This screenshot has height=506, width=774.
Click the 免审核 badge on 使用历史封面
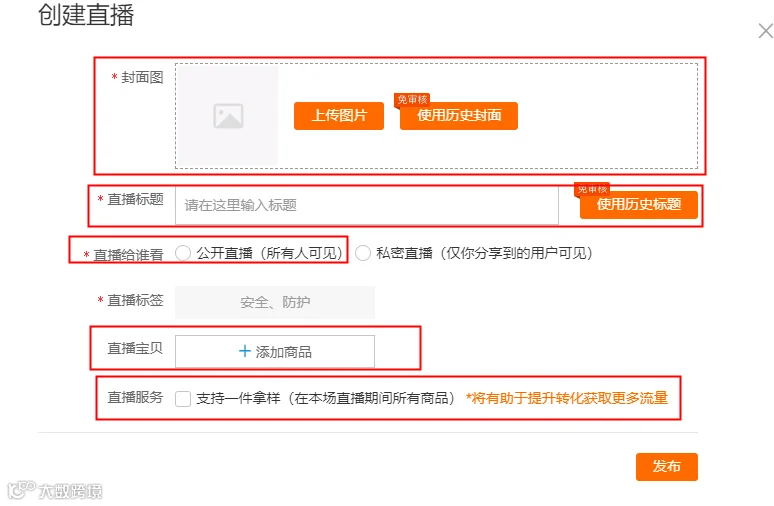pos(412,100)
